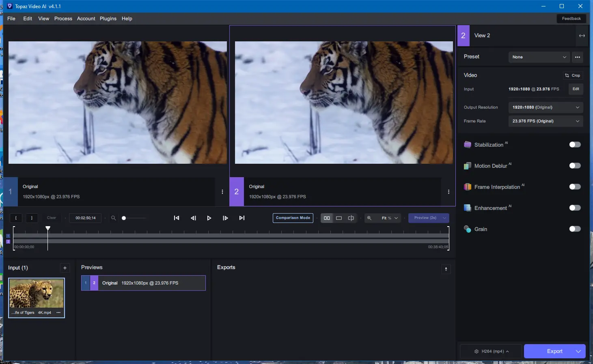This screenshot has width=593, height=364.
Task: Click the Comparison Mode button
Action: coord(293,218)
